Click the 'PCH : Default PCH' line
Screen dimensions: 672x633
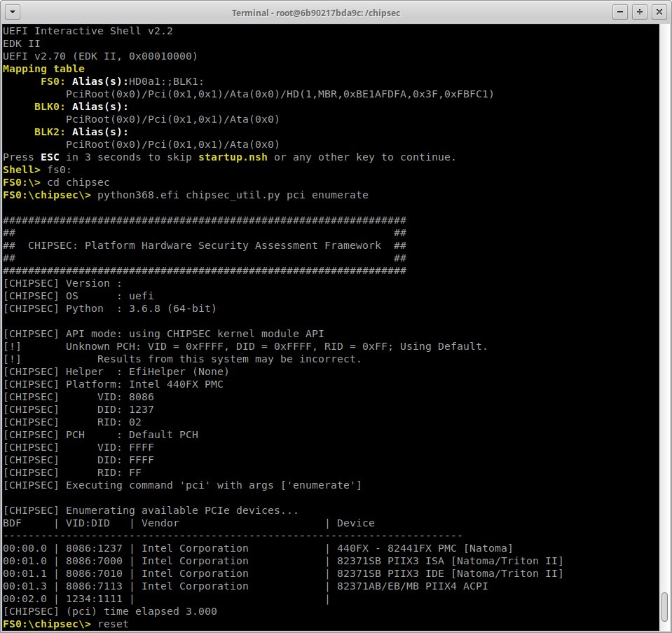point(101,435)
